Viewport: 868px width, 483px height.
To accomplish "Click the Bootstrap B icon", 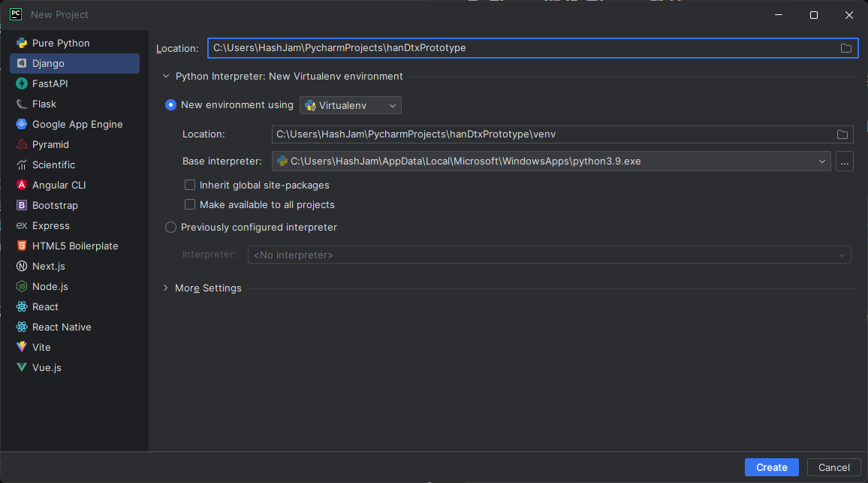I will [22, 206].
